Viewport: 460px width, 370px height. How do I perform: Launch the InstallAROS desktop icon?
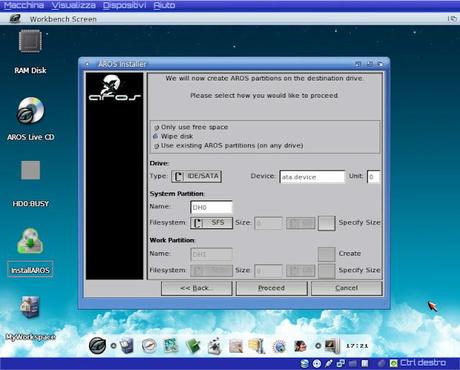click(x=30, y=241)
